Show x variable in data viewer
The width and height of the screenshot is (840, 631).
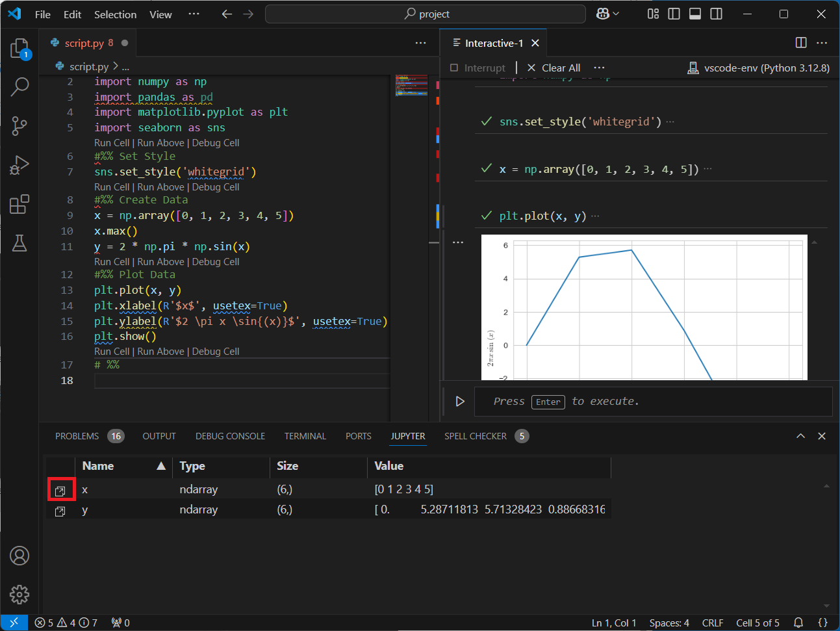tap(60, 491)
